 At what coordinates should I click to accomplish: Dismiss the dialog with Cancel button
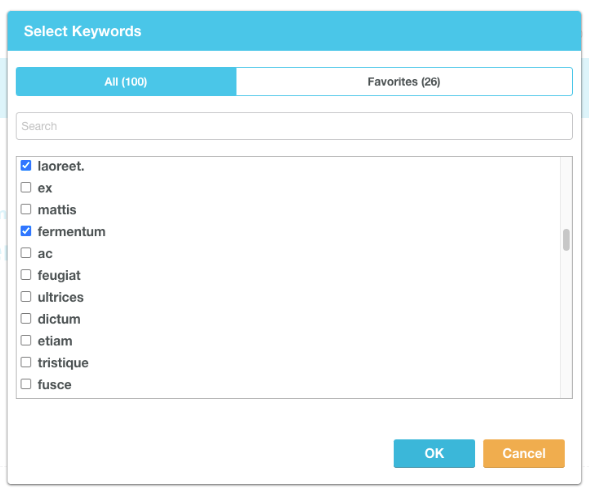[524, 453]
